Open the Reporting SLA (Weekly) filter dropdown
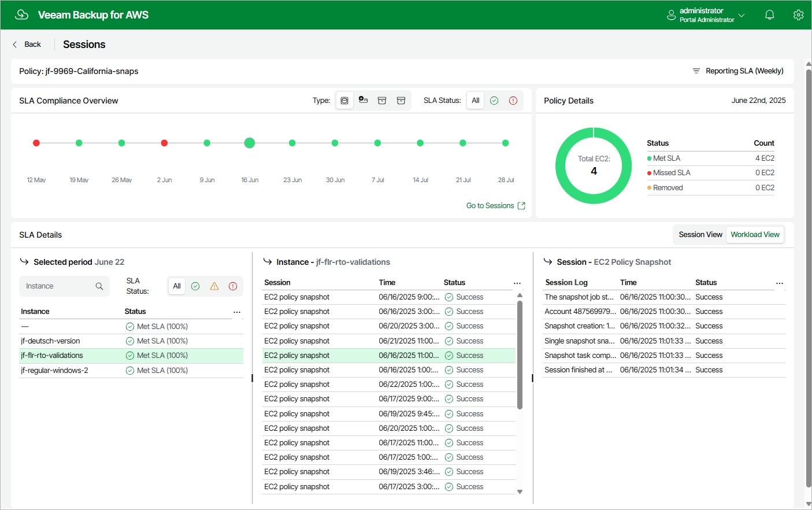Image resolution: width=812 pixels, height=510 pixels. click(x=738, y=71)
